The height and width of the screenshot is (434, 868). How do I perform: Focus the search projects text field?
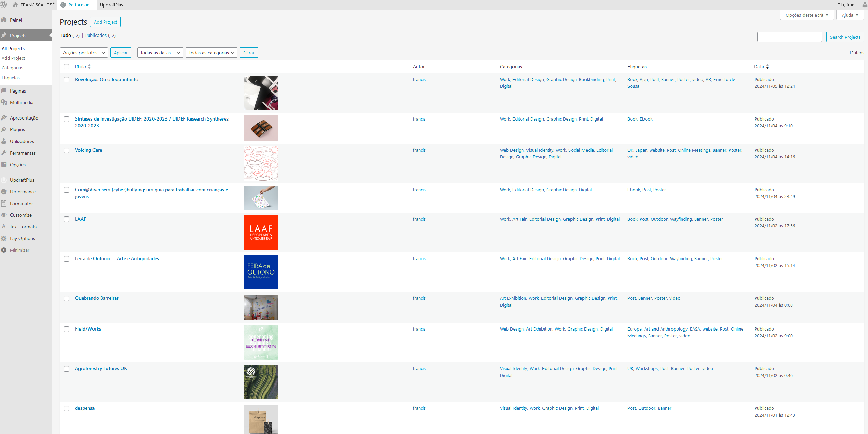pyautogui.click(x=789, y=37)
